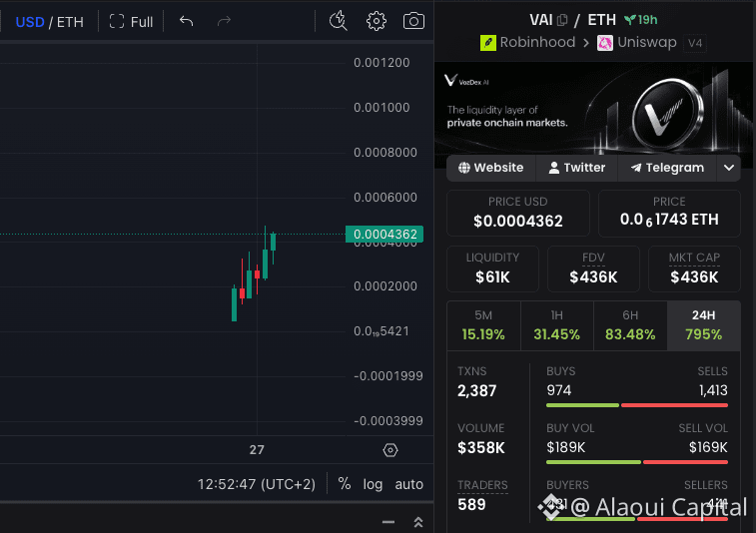Viewport: 756px width, 533px height.
Task: Click the VOLUME value $358K
Action: tap(481, 448)
